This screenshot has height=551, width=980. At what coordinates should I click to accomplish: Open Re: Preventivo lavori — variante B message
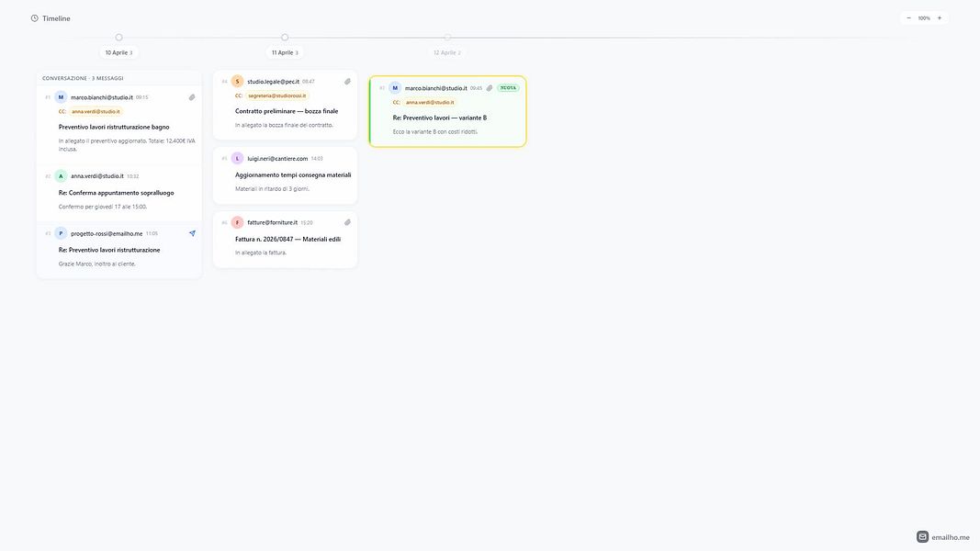click(x=439, y=118)
